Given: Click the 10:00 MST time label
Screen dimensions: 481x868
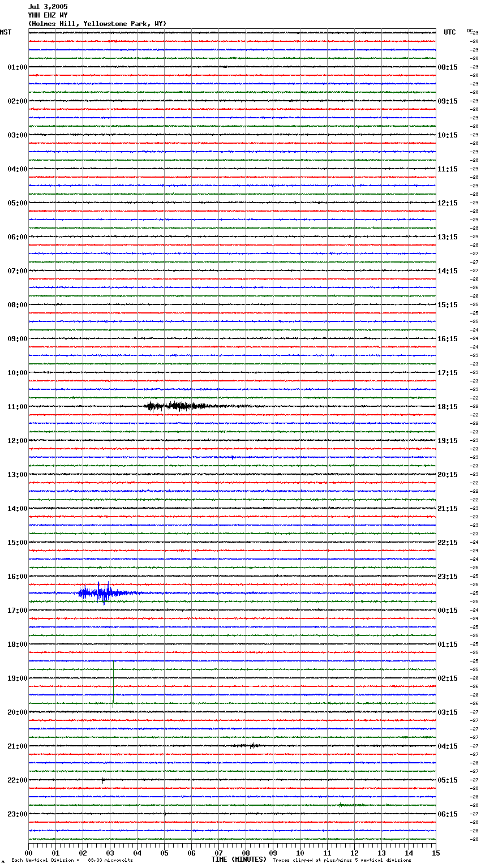Looking at the screenshot, I should tap(18, 373).
